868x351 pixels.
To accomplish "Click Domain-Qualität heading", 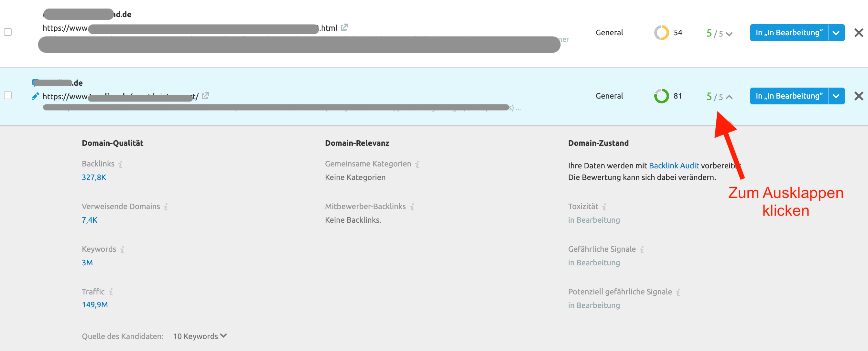I will (x=113, y=143).
